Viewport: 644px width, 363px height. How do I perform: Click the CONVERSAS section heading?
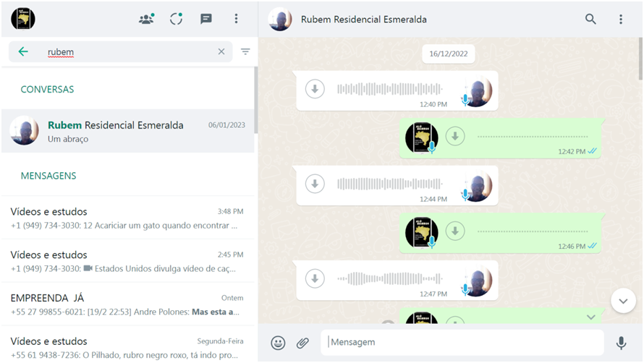[47, 90]
